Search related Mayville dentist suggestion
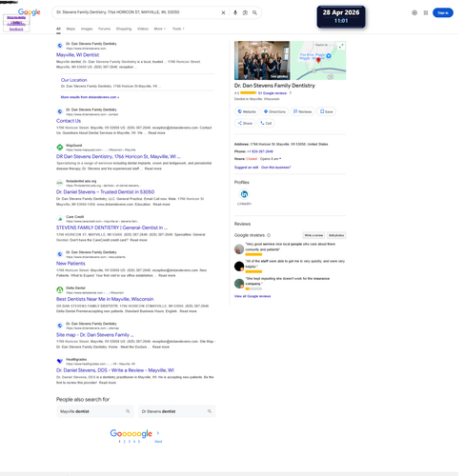 click(x=95, y=411)
